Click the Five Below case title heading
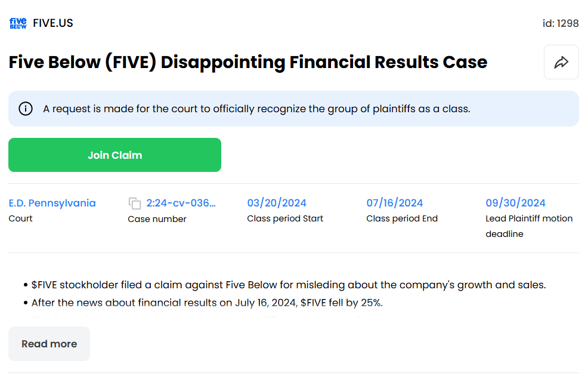This screenshot has height=376, width=588. [248, 62]
